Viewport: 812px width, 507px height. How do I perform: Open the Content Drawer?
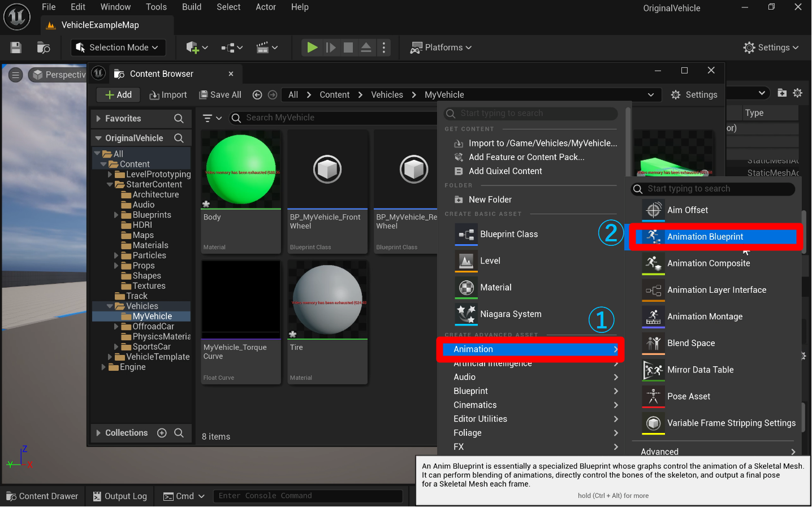pyautogui.click(x=42, y=496)
